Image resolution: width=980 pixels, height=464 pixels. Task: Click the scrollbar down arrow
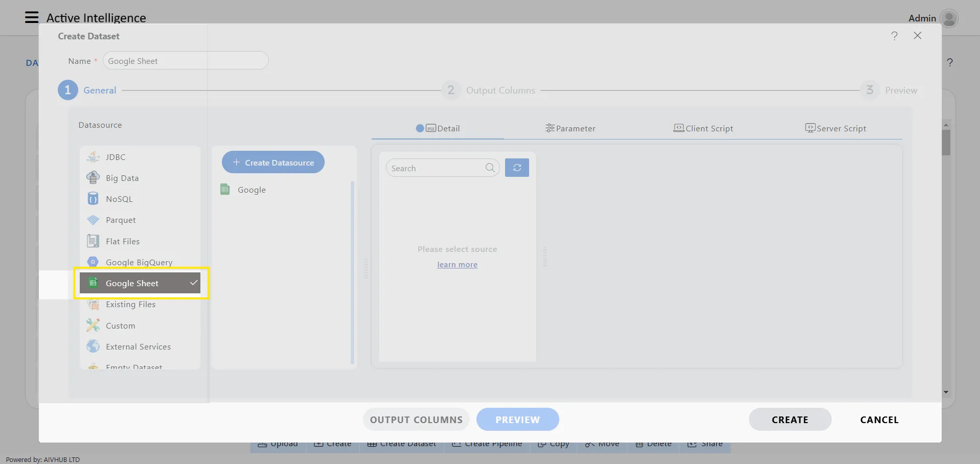[946, 392]
